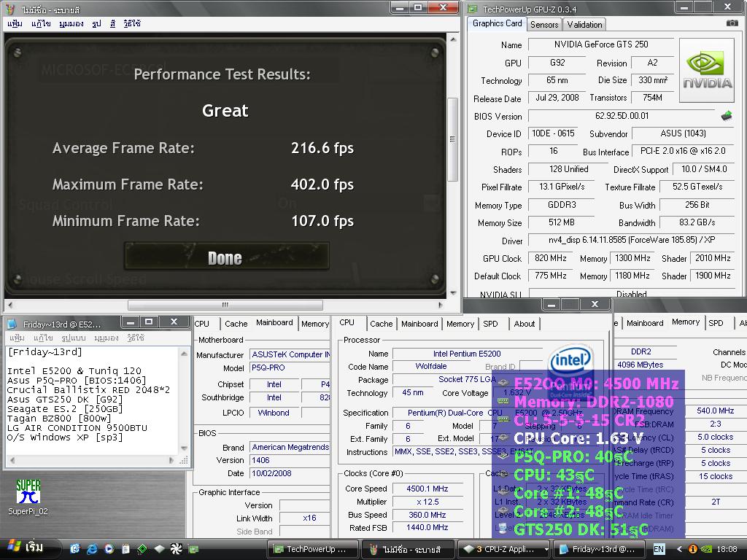747x560 pixels.
Task: Open the Edit menu in Notepad window
Action: pos(42,338)
